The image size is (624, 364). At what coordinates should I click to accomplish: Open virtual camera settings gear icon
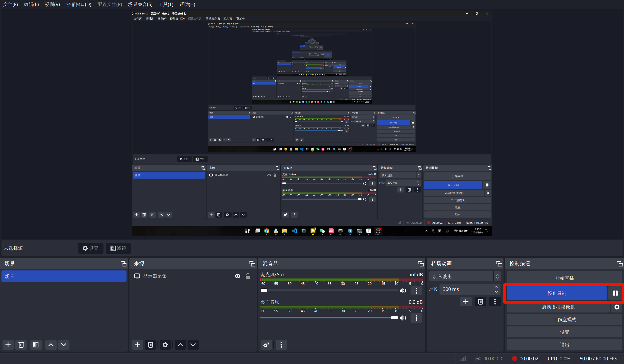(617, 307)
